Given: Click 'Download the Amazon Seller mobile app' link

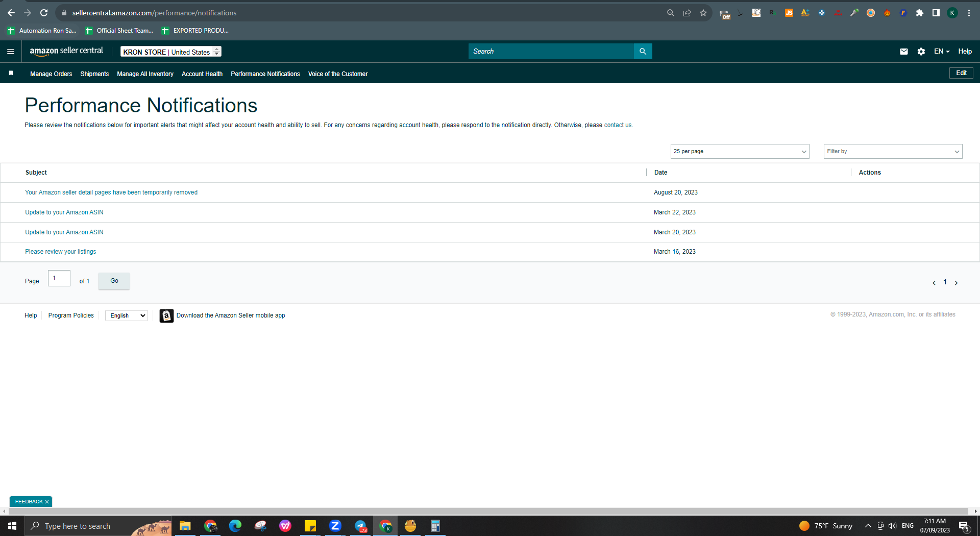Looking at the screenshot, I should [x=231, y=315].
